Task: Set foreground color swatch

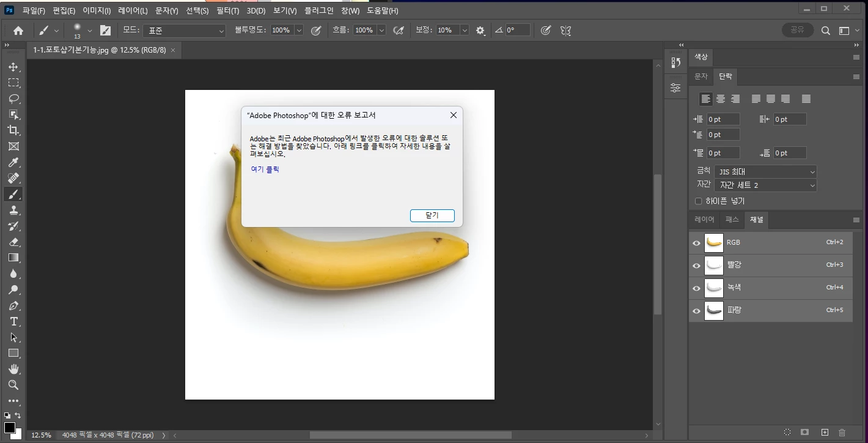Action: (10, 427)
